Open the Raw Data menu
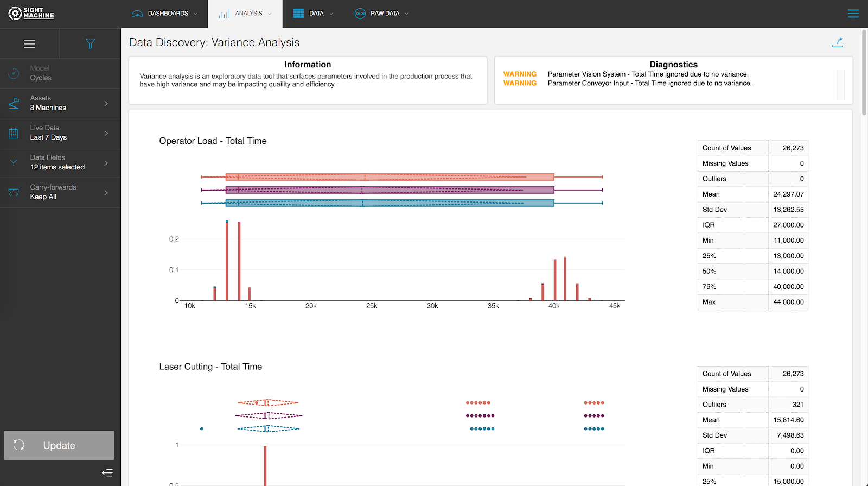This screenshot has height=486, width=868. (x=381, y=14)
